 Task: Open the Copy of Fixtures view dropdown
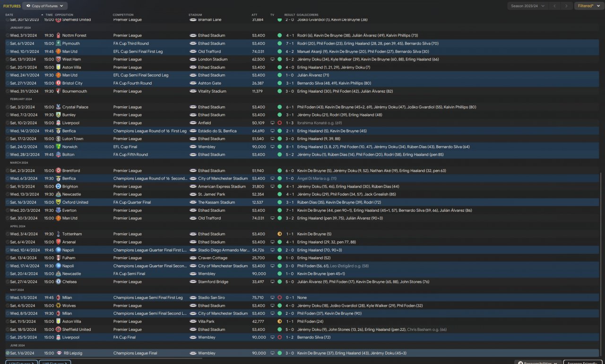pos(45,6)
